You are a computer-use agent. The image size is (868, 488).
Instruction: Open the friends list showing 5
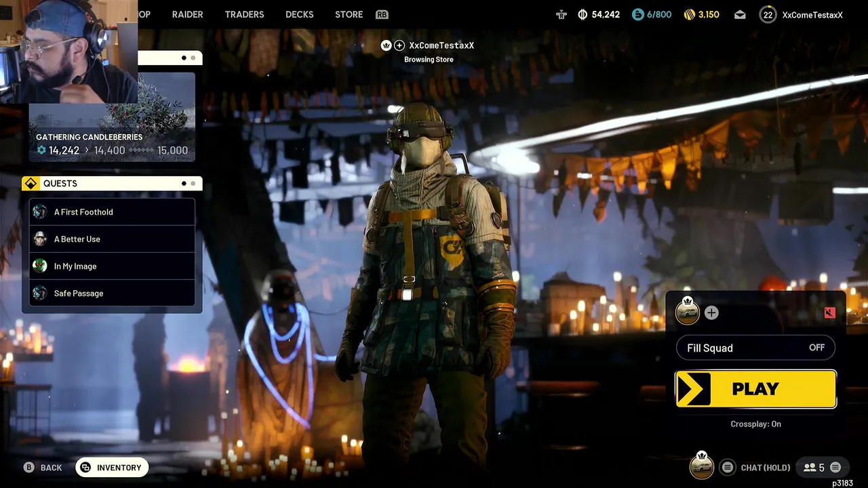pos(813,468)
